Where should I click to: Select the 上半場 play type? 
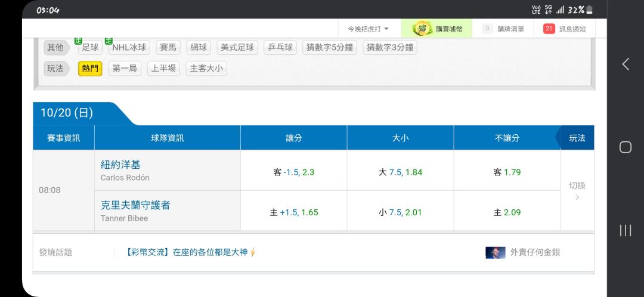[x=163, y=69]
